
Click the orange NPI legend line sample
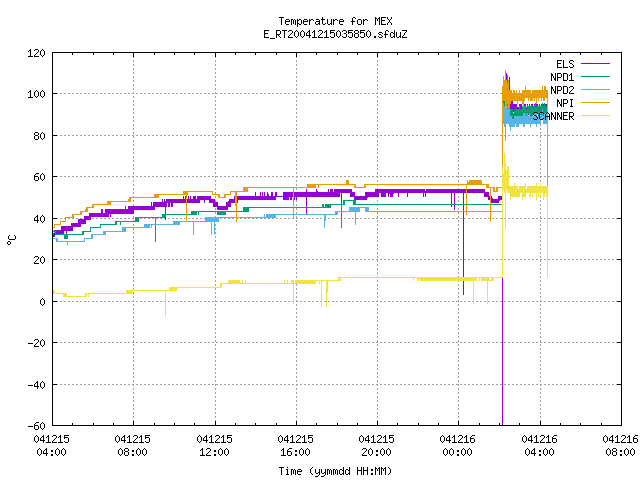tap(595, 103)
